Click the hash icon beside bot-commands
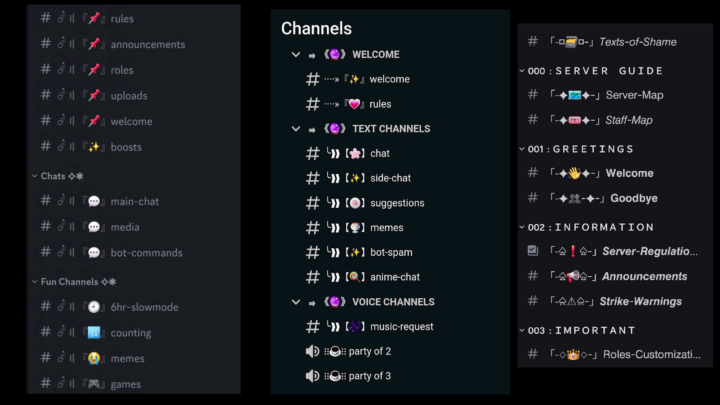 45,252
